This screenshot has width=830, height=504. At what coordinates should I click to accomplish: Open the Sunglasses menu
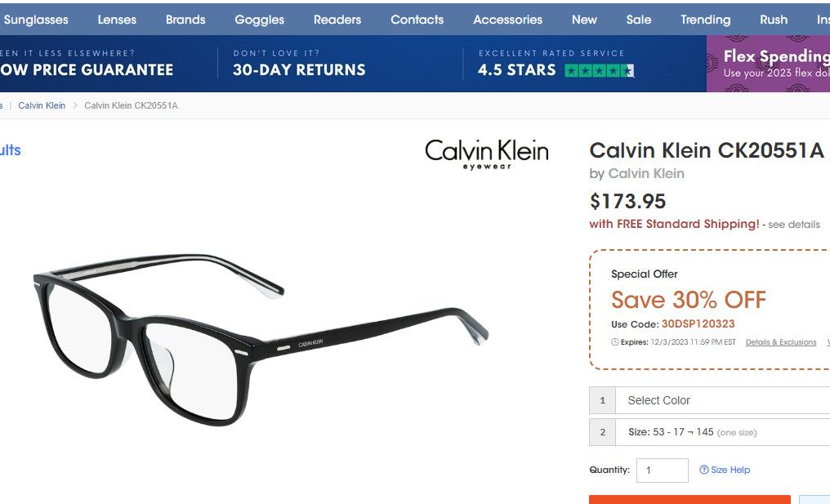tap(36, 20)
